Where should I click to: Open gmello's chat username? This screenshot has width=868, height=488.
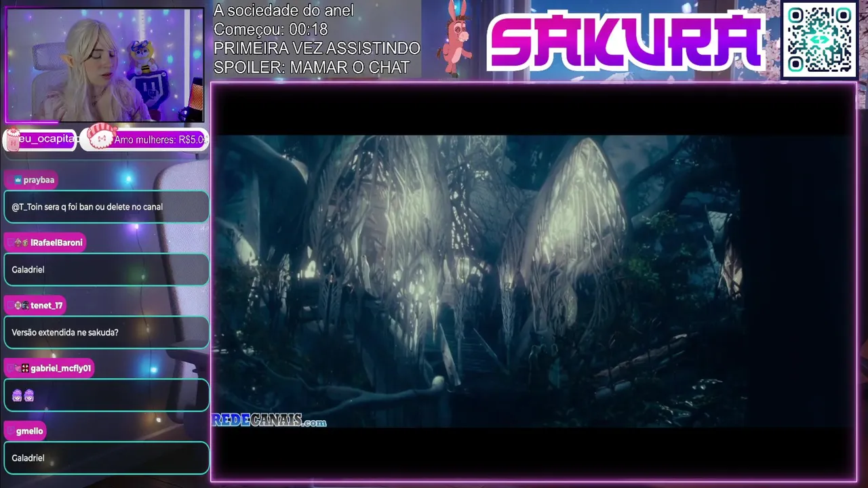[29, 431]
